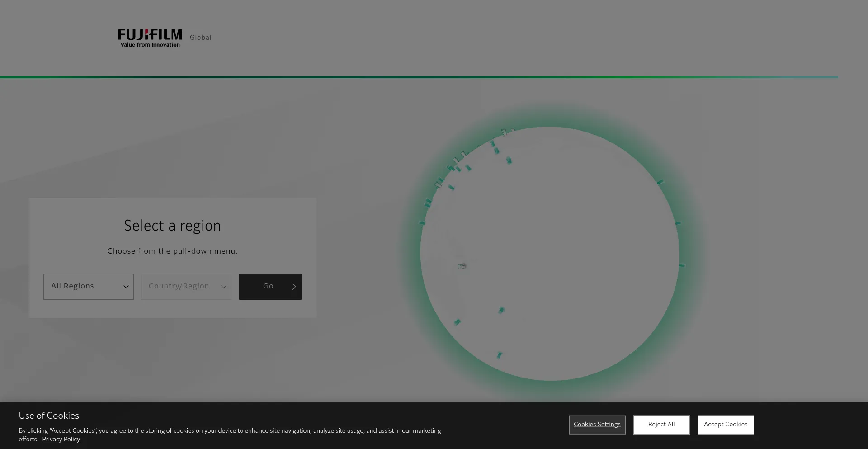Click the center of the globe
This screenshot has height=449, width=868.
click(550, 254)
